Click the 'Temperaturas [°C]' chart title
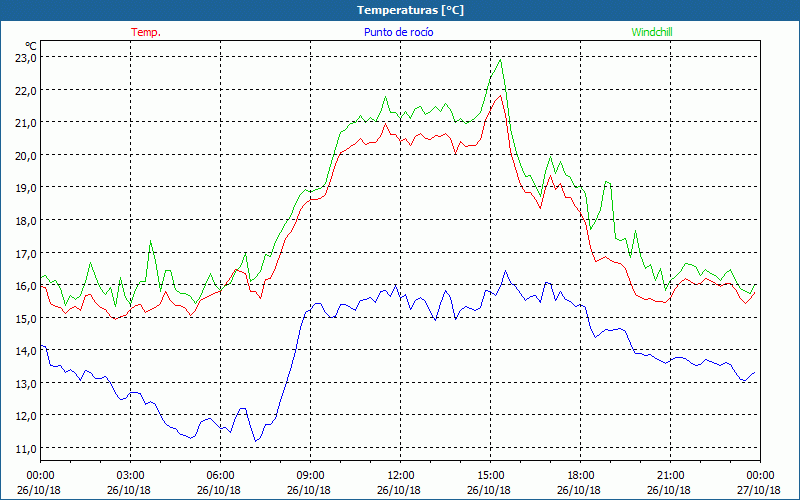Image resolution: width=800 pixels, height=500 pixels. (x=410, y=10)
